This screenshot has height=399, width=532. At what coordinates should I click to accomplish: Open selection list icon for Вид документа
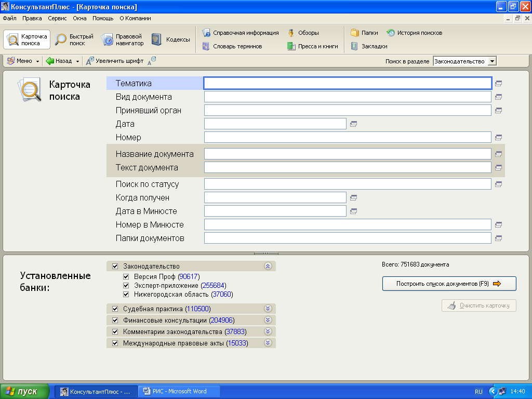tap(498, 97)
